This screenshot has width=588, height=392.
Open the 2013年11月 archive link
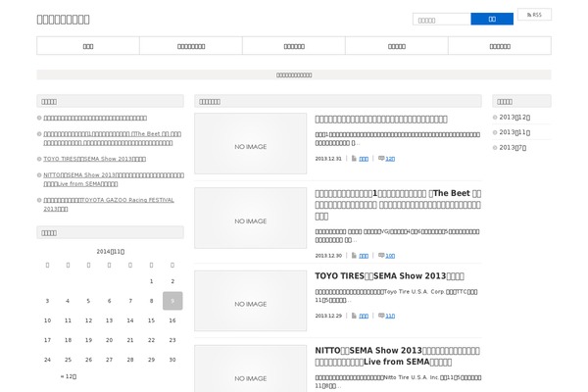[x=514, y=132]
